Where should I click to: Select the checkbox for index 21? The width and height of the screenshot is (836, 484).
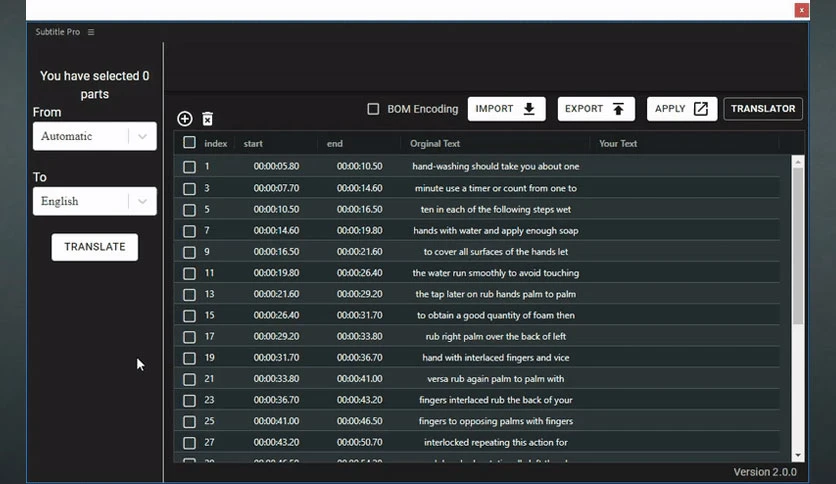(x=189, y=380)
